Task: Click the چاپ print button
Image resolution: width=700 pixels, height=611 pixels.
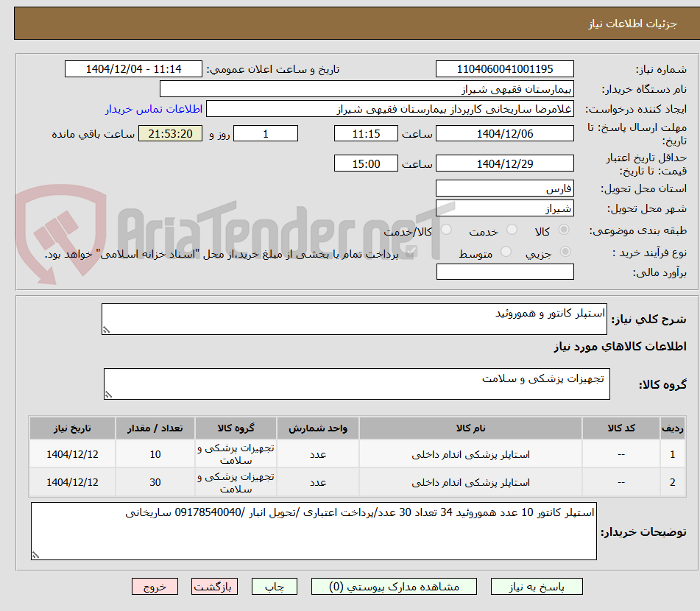Action: click(274, 587)
